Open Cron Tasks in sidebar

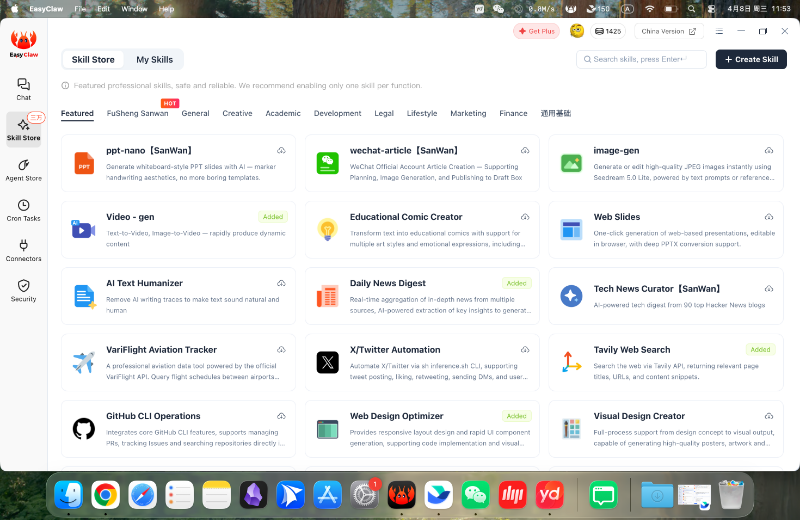(23, 210)
